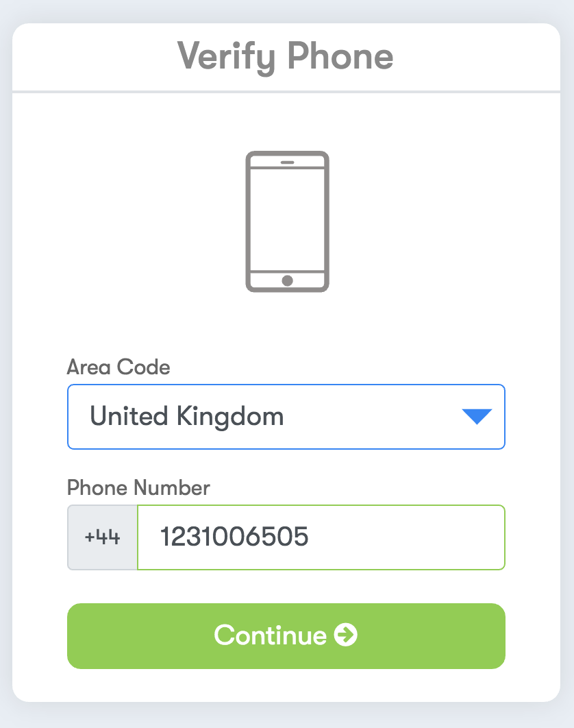The image size is (574, 728).
Task: Click the blue triangle dropdown arrow
Action: pyautogui.click(x=477, y=417)
